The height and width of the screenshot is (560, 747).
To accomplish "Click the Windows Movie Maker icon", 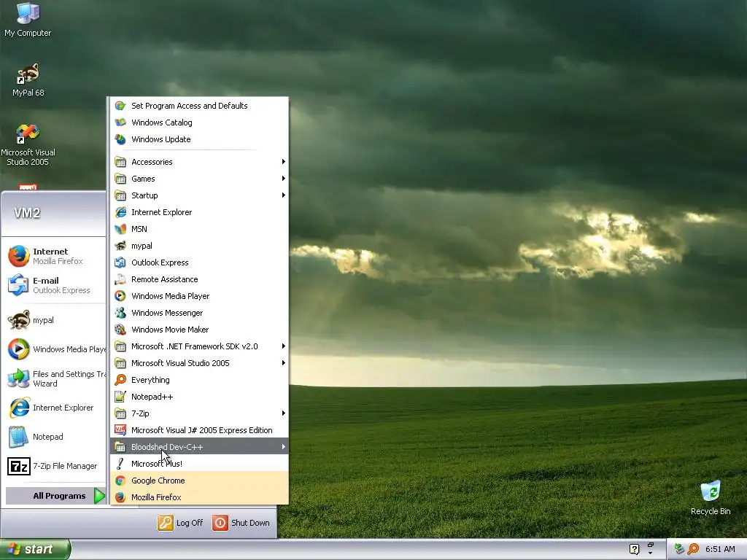I will (120, 330).
